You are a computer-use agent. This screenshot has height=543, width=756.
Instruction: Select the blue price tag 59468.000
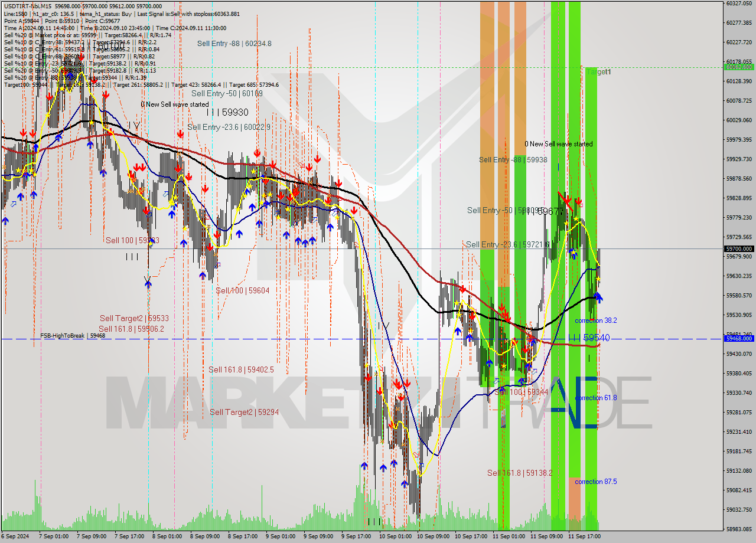coord(739,339)
